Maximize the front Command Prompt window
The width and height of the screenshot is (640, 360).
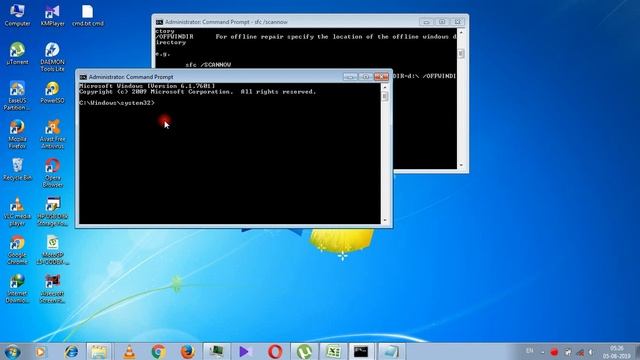[365, 77]
